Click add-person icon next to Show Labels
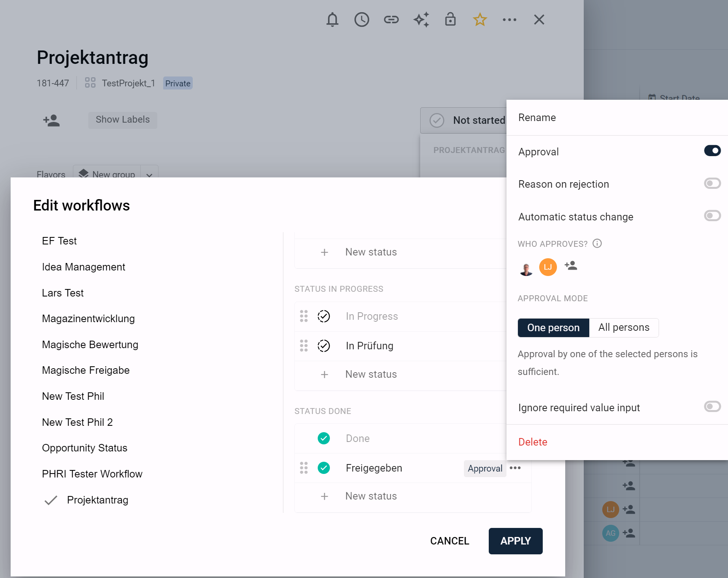The image size is (728, 578). (51, 120)
